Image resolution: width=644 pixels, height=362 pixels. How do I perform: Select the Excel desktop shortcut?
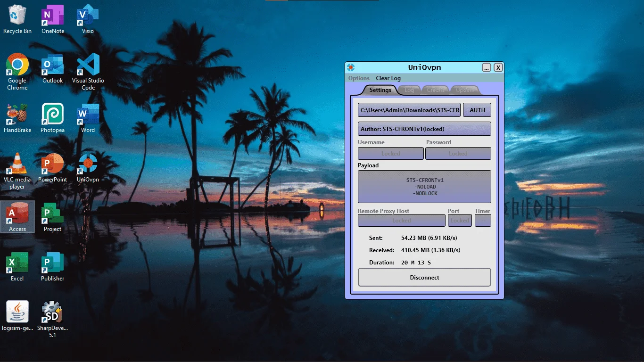[17, 267]
